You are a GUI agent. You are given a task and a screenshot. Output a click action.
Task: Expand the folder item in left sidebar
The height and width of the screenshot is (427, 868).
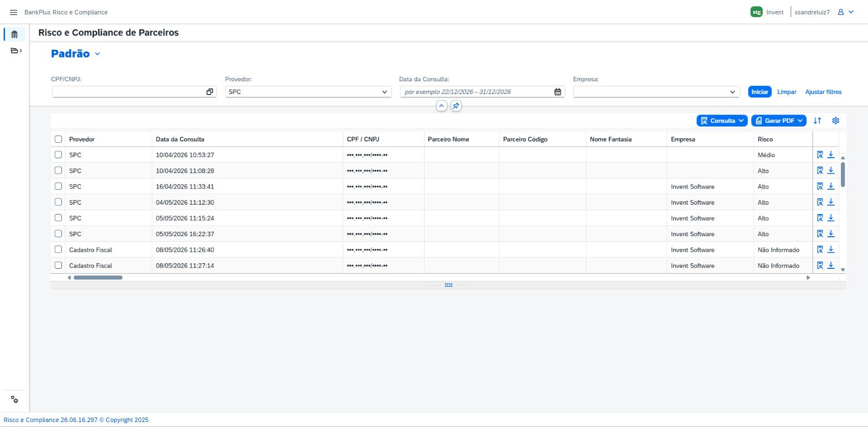pos(17,51)
